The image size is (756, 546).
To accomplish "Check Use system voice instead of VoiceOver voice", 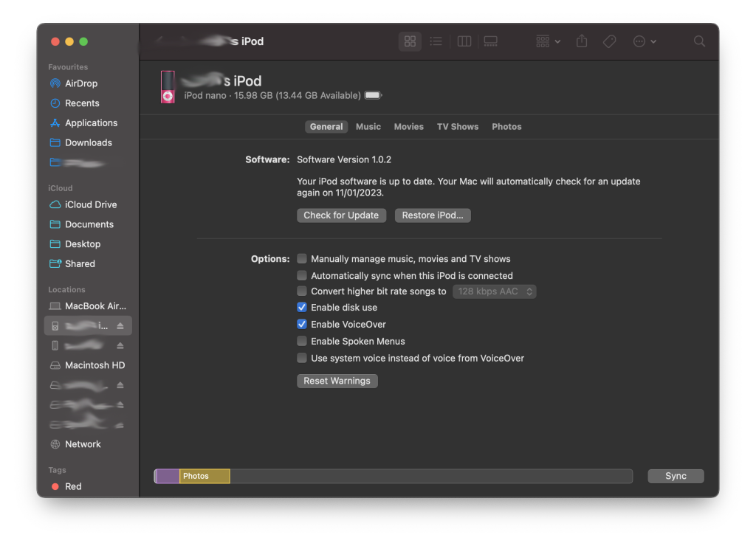I will pyautogui.click(x=302, y=358).
